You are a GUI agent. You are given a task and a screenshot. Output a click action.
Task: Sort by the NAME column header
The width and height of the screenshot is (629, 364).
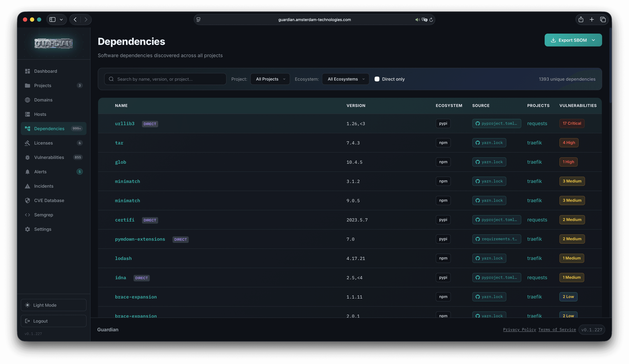[x=121, y=106]
